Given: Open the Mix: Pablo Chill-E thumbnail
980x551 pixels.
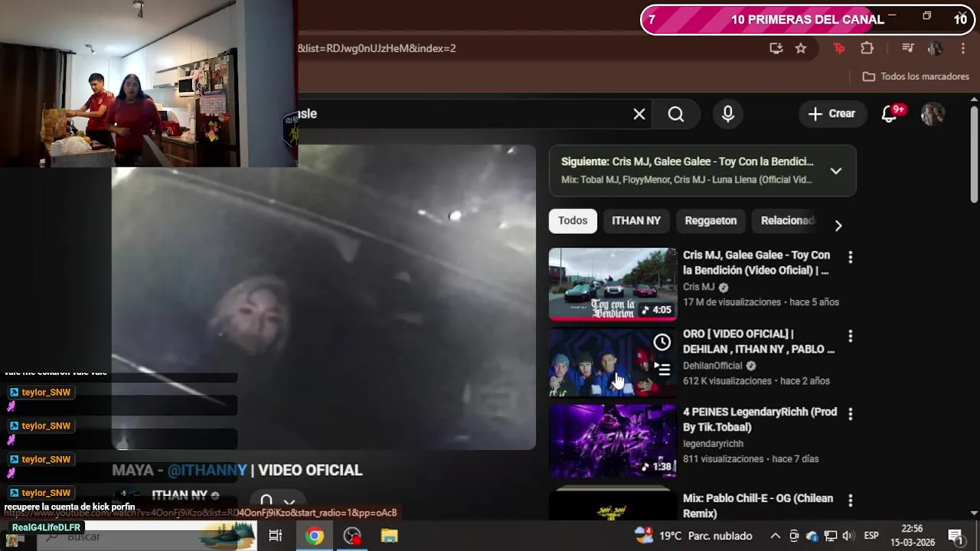Looking at the screenshot, I should pos(612,504).
